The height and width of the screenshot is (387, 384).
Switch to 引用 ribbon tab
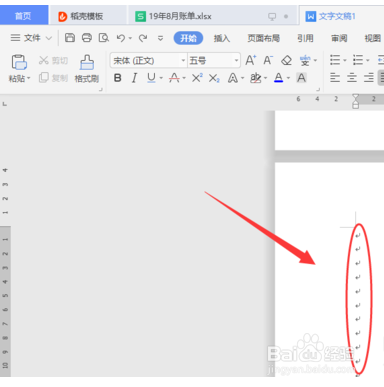[305, 38]
